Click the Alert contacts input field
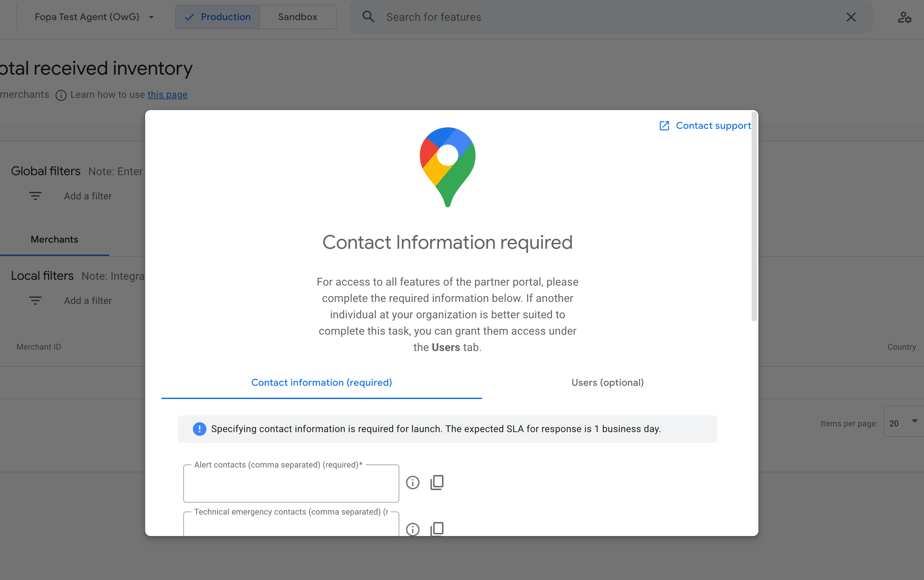Viewport: 924px width, 580px height. point(291,483)
